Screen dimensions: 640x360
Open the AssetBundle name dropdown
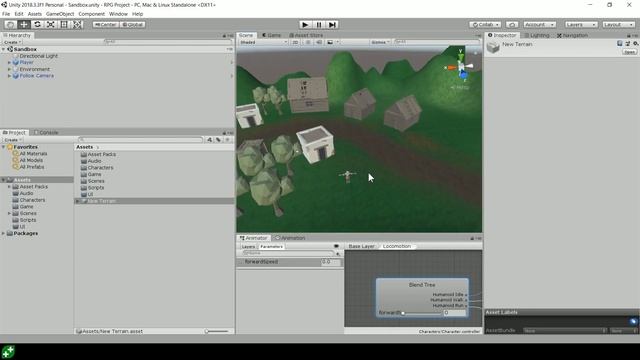(x=565, y=331)
